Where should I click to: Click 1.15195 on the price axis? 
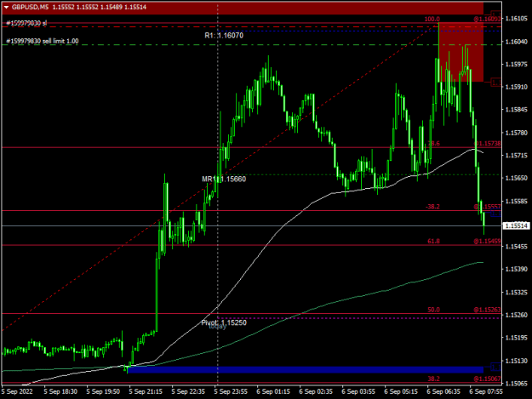pyautogui.click(x=517, y=338)
